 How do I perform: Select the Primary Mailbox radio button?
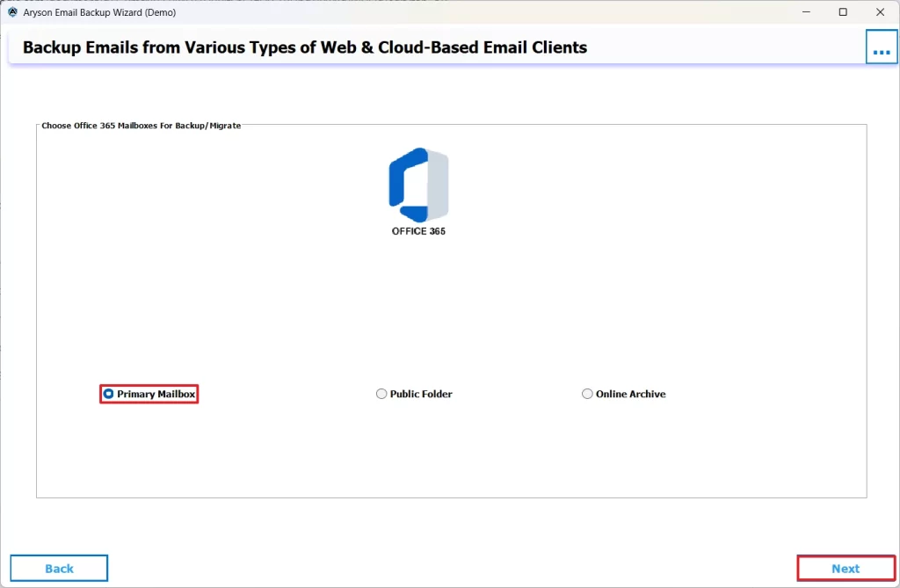tap(109, 394)
